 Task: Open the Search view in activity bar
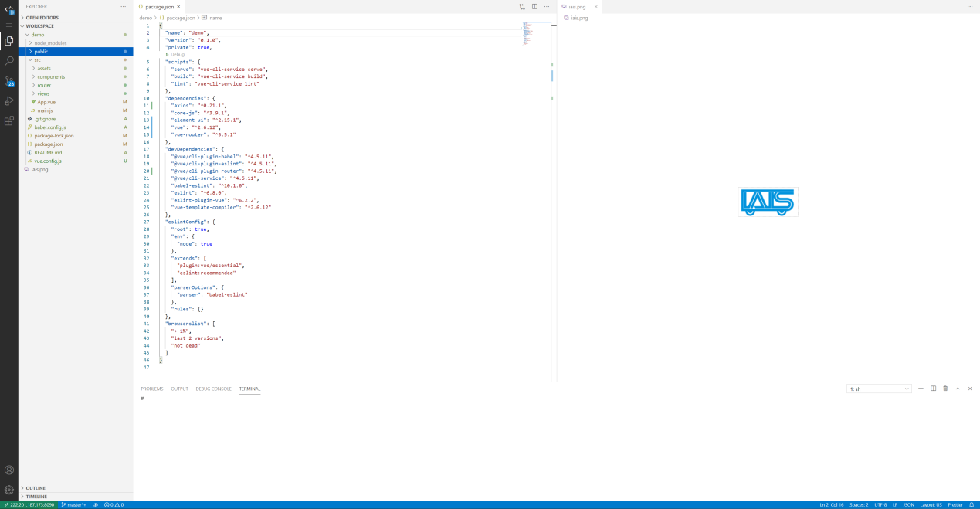click(x=9, y=60)
